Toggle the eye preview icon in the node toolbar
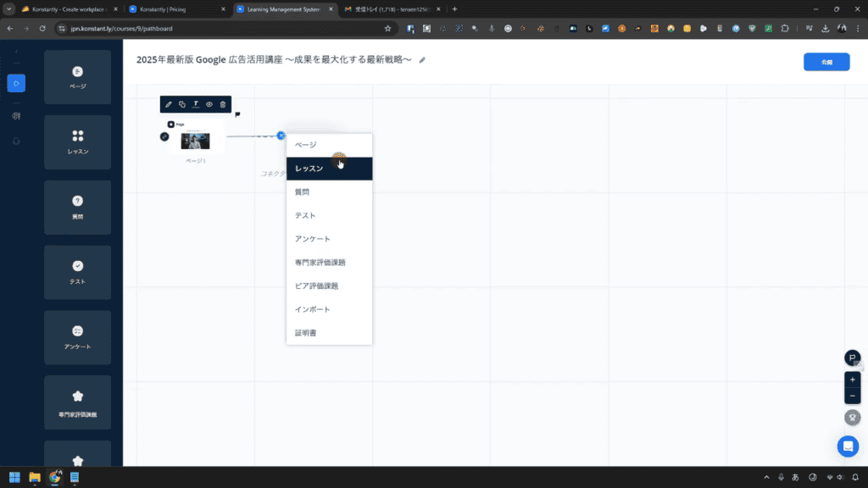Viewport: 868px width, 488px height. (x=209, y=104)
